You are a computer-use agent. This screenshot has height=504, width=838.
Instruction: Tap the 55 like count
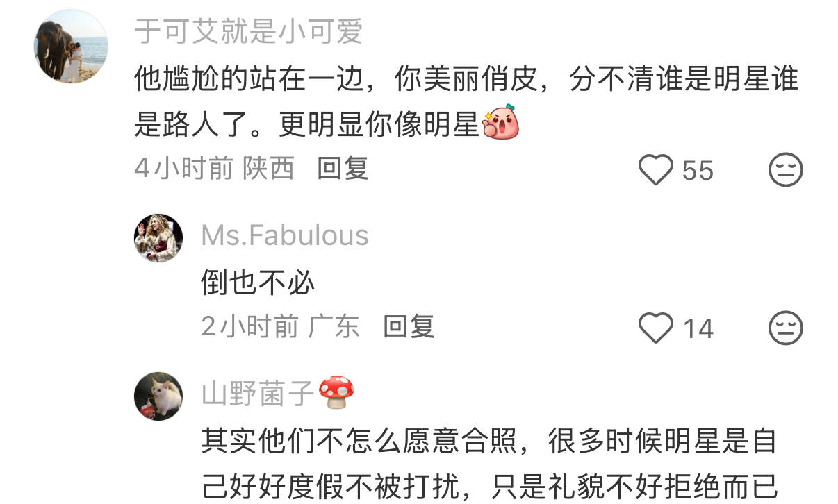[698, 171]
